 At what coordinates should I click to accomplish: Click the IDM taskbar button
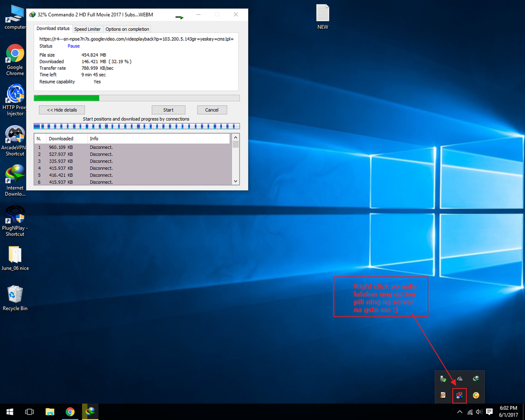[x=90, y=412]
